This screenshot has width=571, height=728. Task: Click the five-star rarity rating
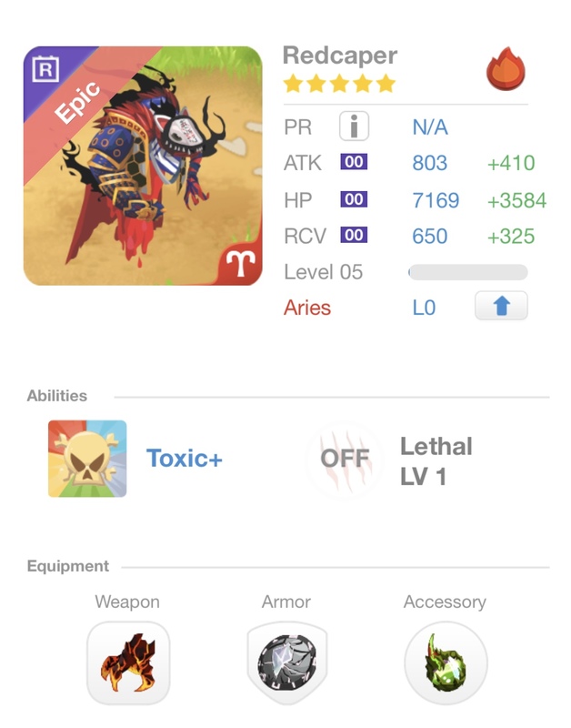[x=339, y=84]
